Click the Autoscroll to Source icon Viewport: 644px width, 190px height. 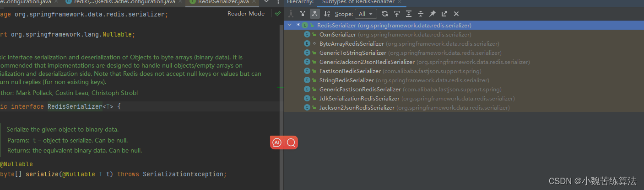(397, 14)
